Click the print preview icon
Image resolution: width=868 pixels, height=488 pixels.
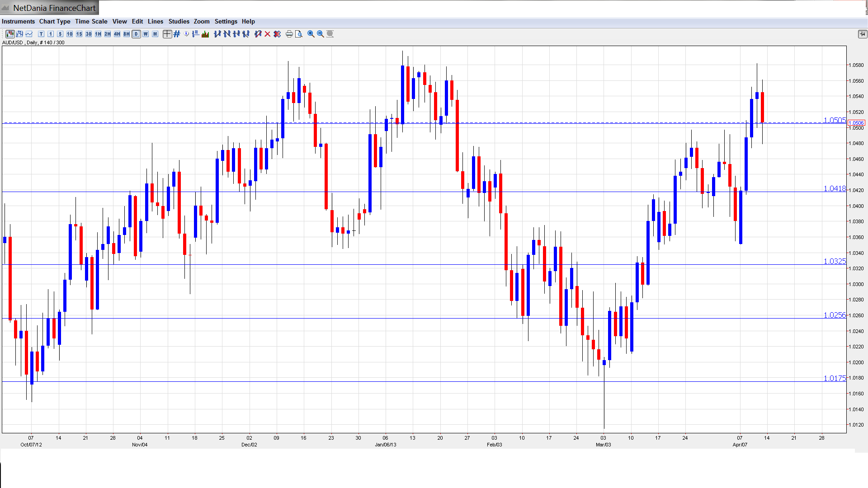tap(299, 34)
